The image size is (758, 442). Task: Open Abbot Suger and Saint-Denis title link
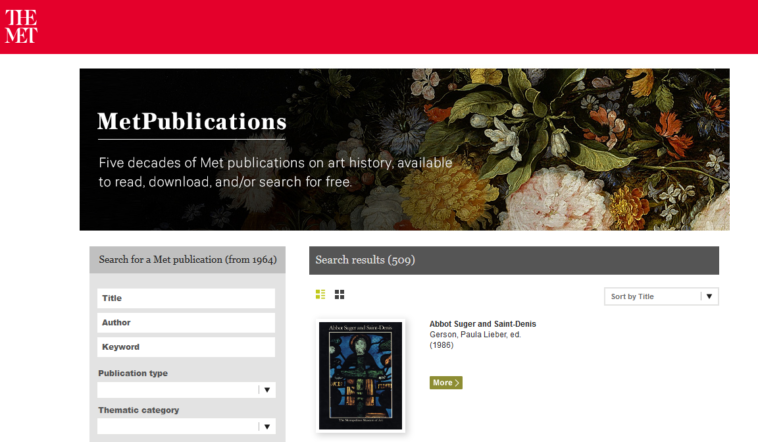pos(482,324)
